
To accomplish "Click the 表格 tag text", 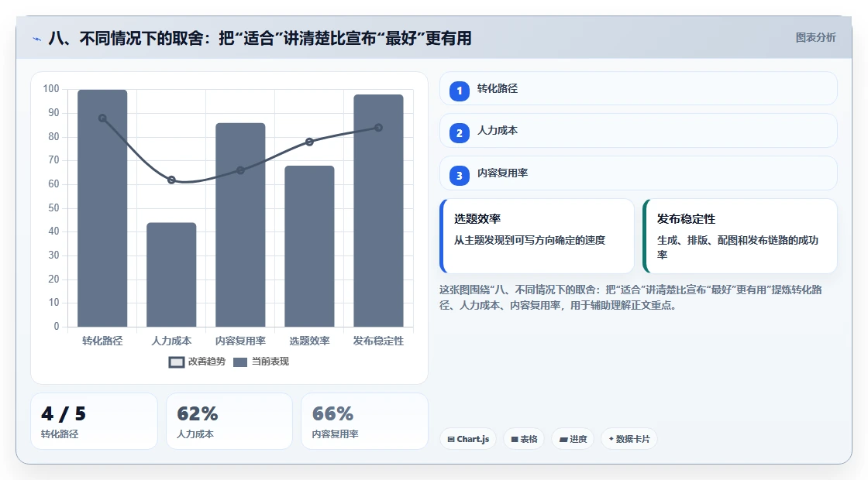I will pos(529,439).
